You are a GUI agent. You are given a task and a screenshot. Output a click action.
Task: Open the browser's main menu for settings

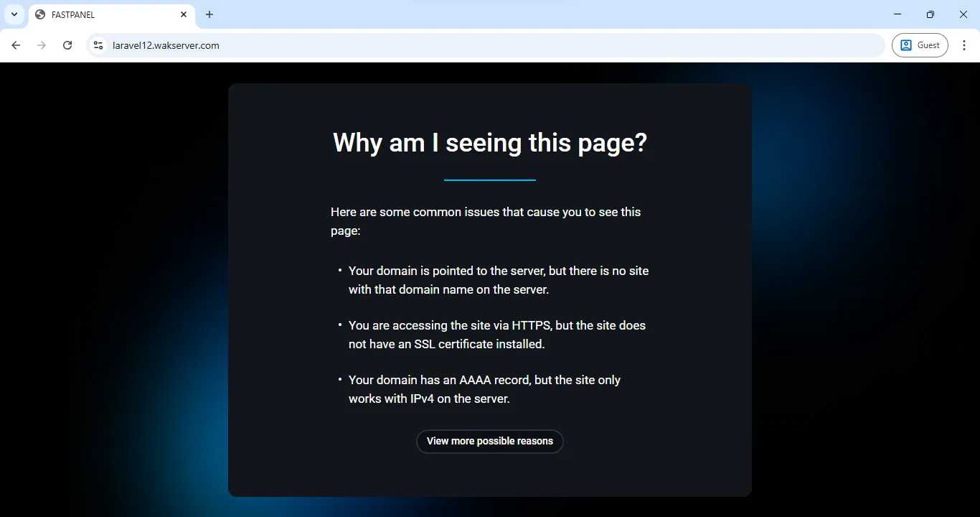tap(965, 45)
